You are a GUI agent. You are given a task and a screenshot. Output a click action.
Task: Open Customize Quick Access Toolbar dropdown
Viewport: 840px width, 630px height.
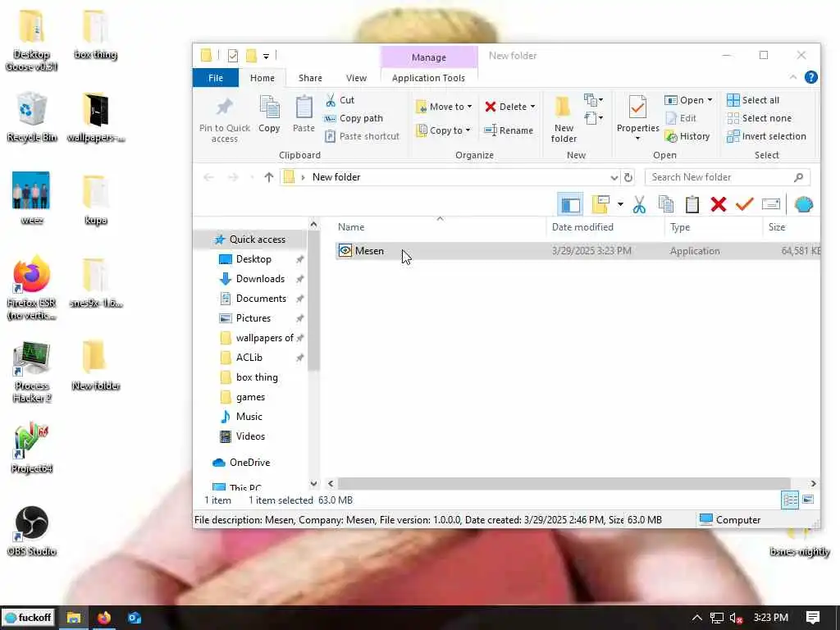[x=267, y=57]
